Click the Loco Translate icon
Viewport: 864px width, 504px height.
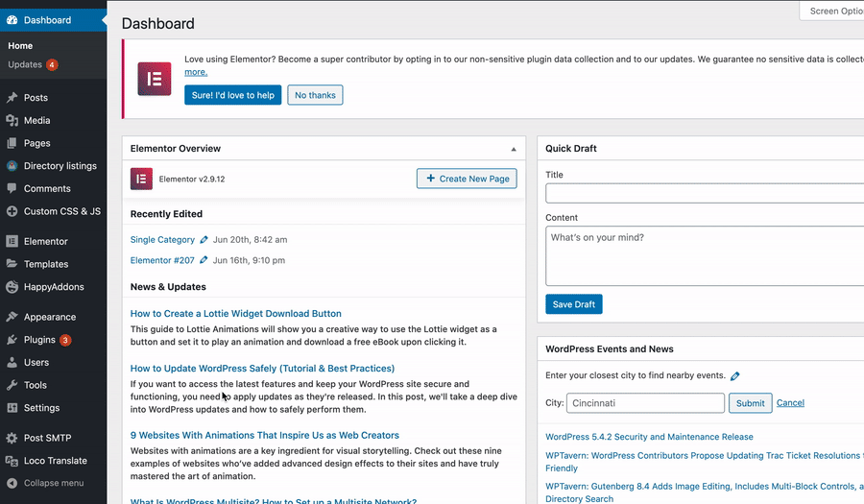click(12, 461)
